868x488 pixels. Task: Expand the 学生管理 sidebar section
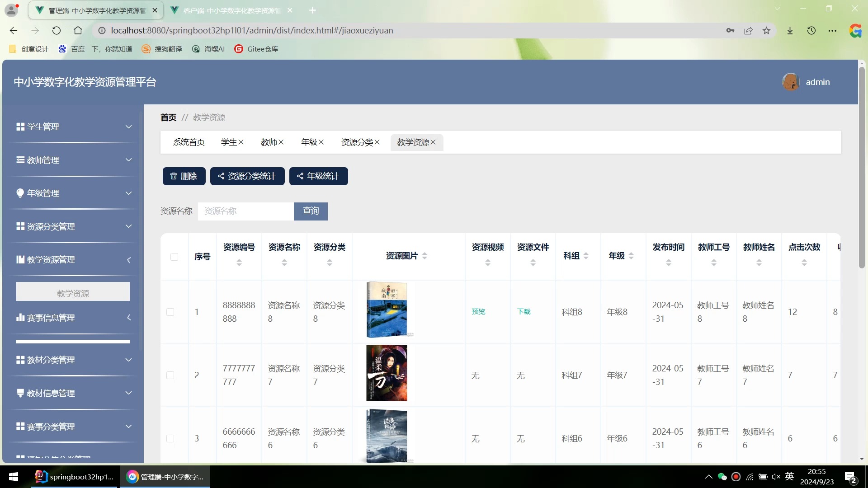point(73,127)
